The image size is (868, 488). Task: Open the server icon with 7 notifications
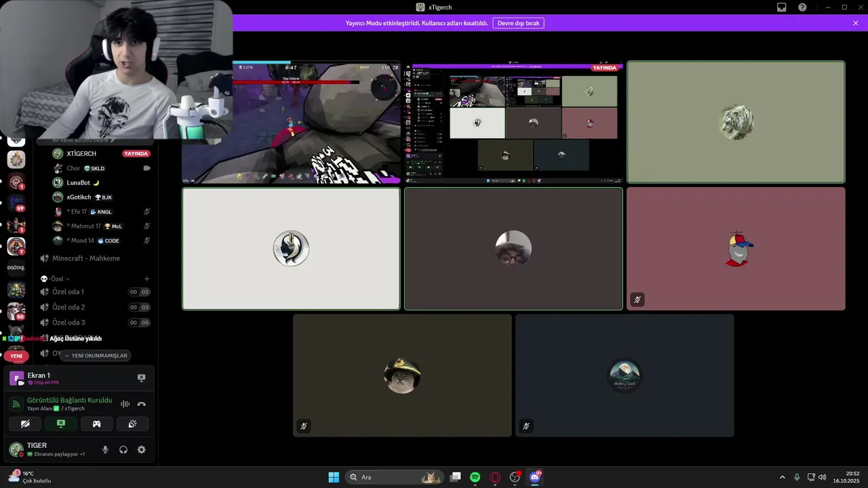coord(16,246)
